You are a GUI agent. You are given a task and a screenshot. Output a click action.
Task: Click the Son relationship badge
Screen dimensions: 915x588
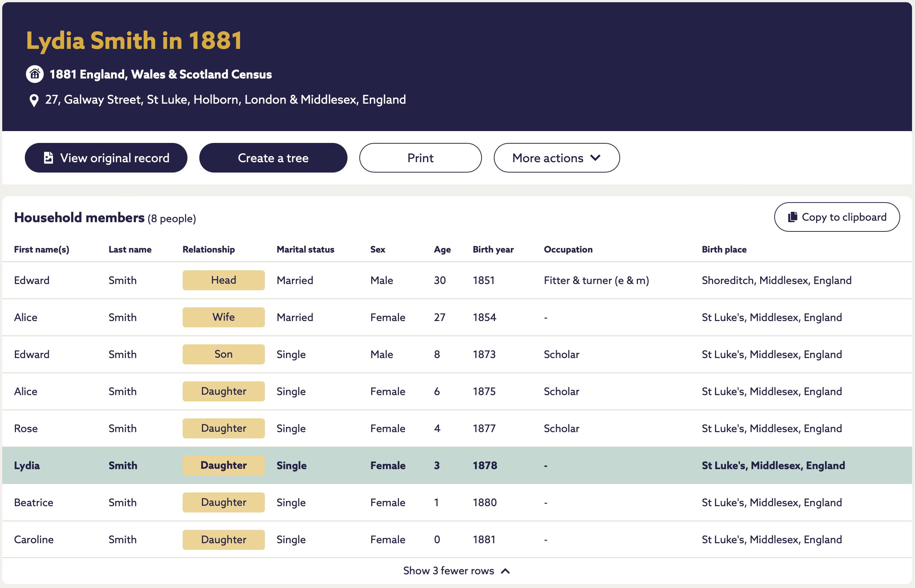click(223, 354)
